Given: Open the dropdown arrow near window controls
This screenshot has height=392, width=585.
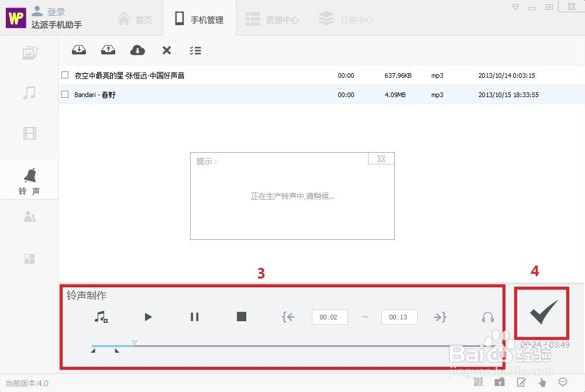Looking at the screenshot, I should (515, 6).
